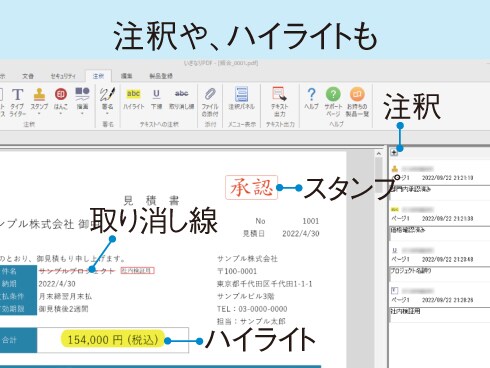Switch to the Security (セキュリティ) tab
Image resolution: width=490 pixels, height=368 pixels.
click(63, 76)
